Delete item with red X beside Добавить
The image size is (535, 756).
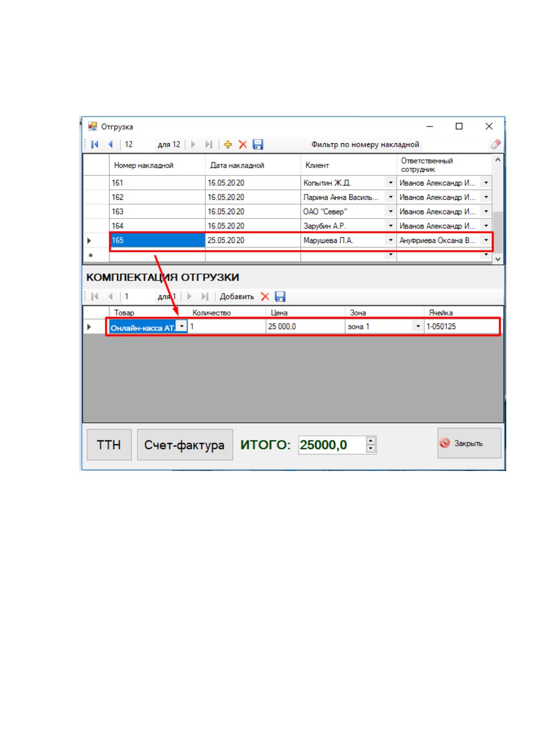pos(265,296)
